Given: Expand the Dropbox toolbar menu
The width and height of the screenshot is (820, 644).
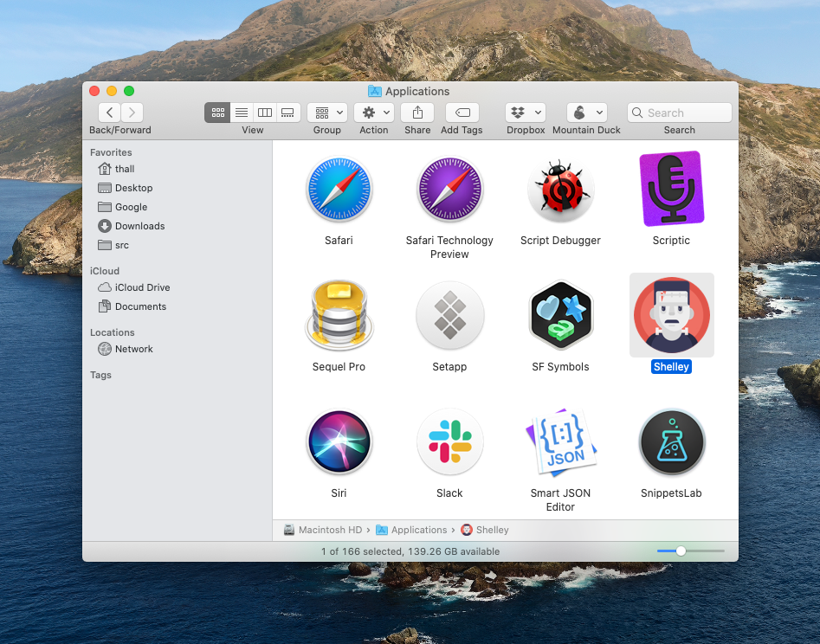Looking at the screenshot, I should point(526,113).
